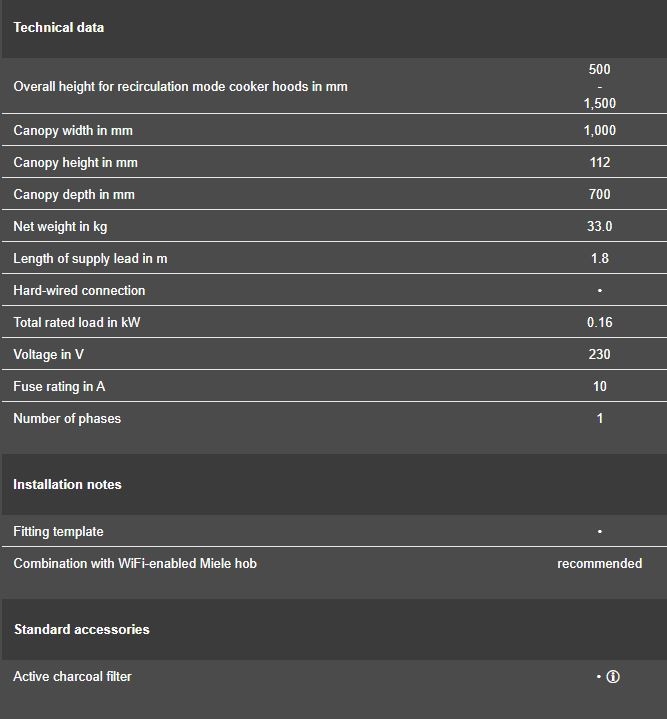Collapse the Technical data section header
Image resolution: width=667 pixels, height=719 pixels.
[x=334, y=28]
